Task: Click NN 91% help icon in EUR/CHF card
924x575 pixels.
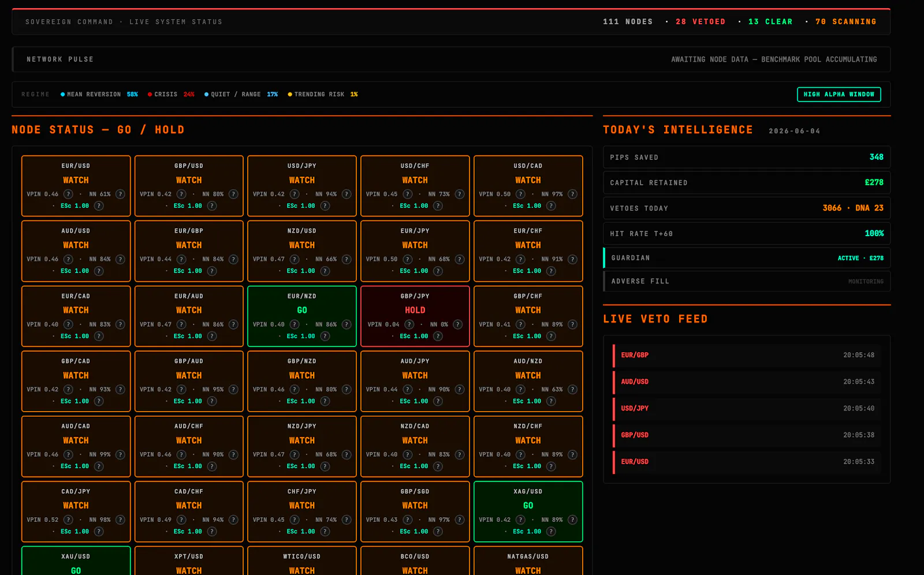Action: pos(572,259)
